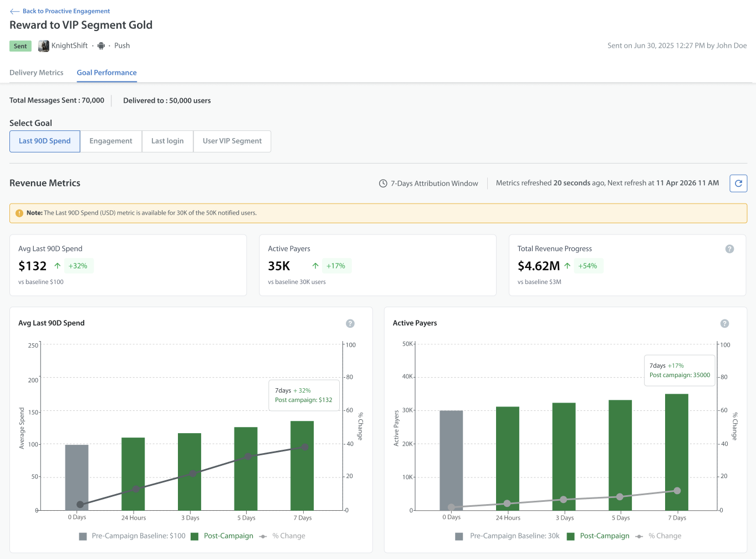This screenshot has height=559, width=756.
Task: Click the Sent status badge
Action: pyautogui.click(x=21, y=46)
